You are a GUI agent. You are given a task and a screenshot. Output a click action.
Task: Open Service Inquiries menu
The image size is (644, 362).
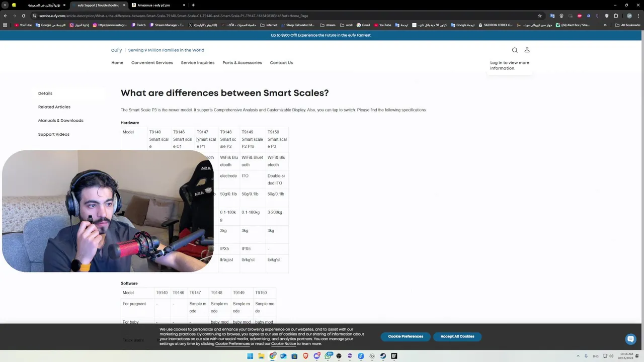click(198, 63)
